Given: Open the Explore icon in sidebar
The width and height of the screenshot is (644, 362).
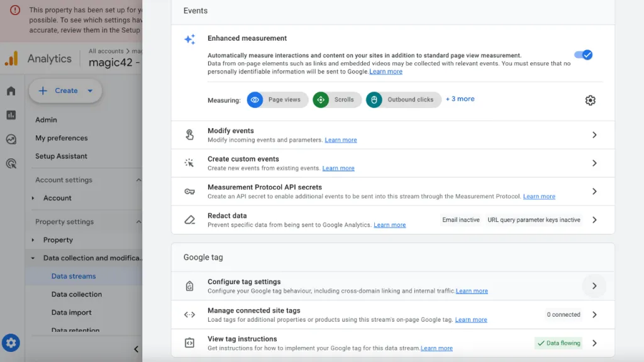Looking at the screenshot, I should click(x=11, y=139).
